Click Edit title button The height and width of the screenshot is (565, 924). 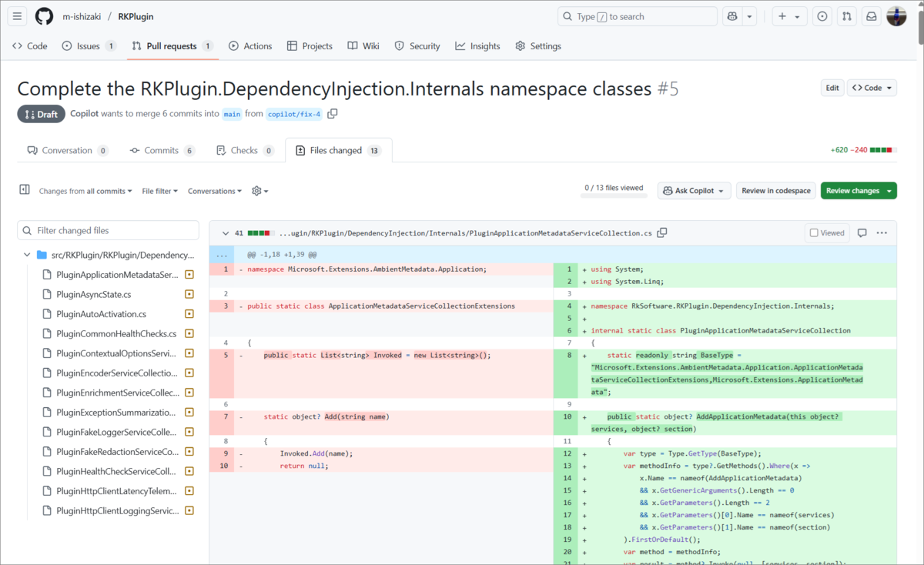832,88
